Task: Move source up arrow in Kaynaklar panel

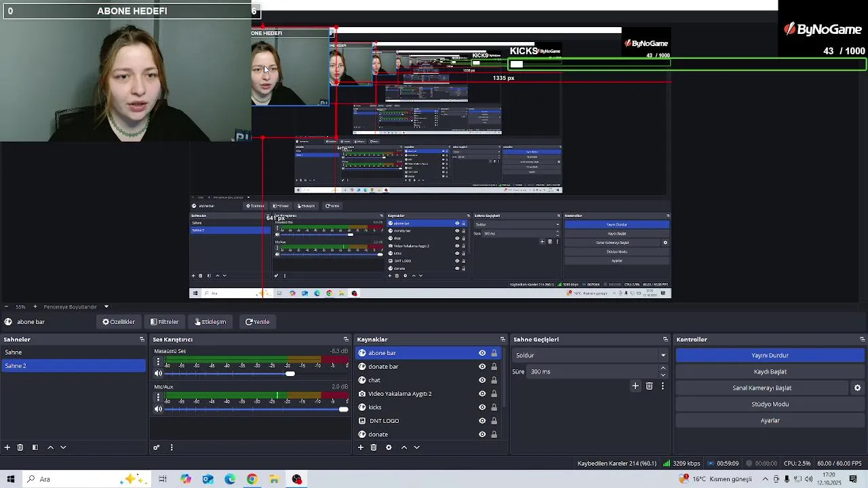Action: click(404, 447)
